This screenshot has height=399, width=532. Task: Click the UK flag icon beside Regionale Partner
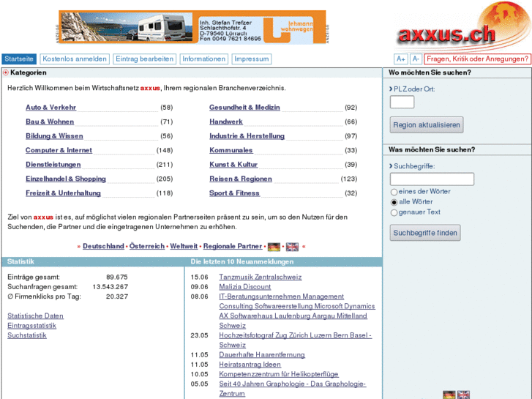(x=292, y=247)
